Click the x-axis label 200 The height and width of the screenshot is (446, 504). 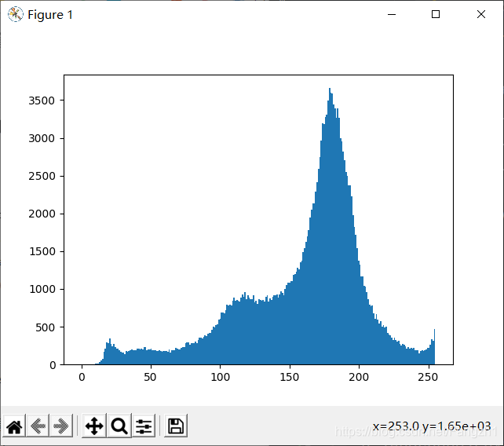point(359,377)
